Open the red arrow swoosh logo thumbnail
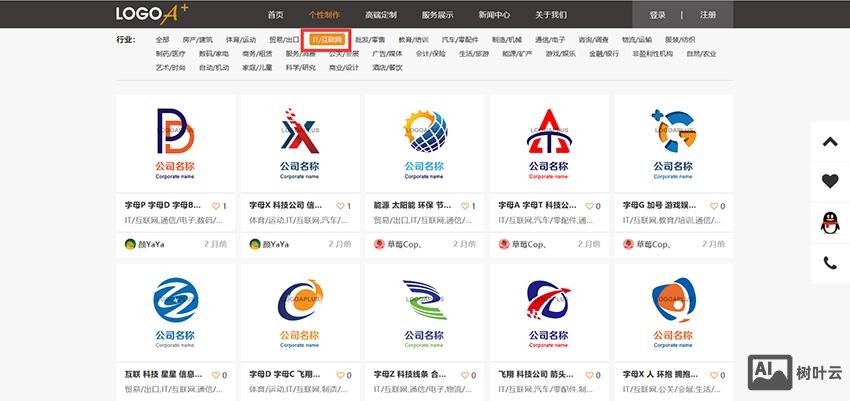 pyautogui.click(x=549, y=313)
